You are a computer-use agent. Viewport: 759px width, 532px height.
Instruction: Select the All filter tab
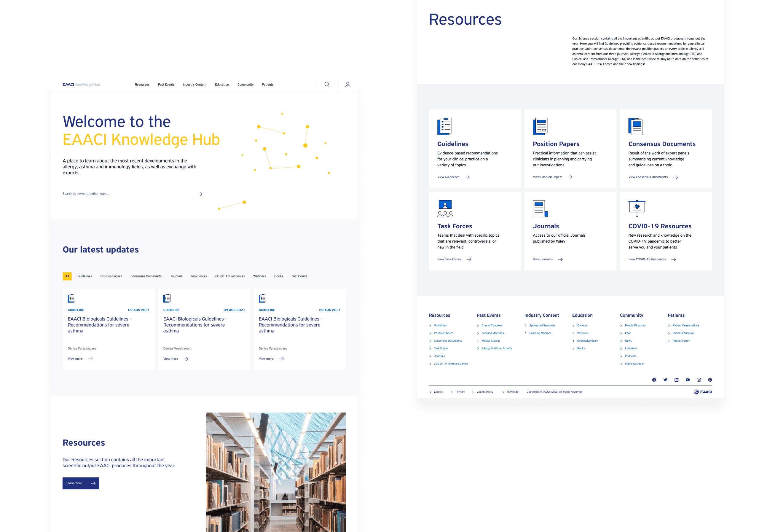(x=67, y=276)
